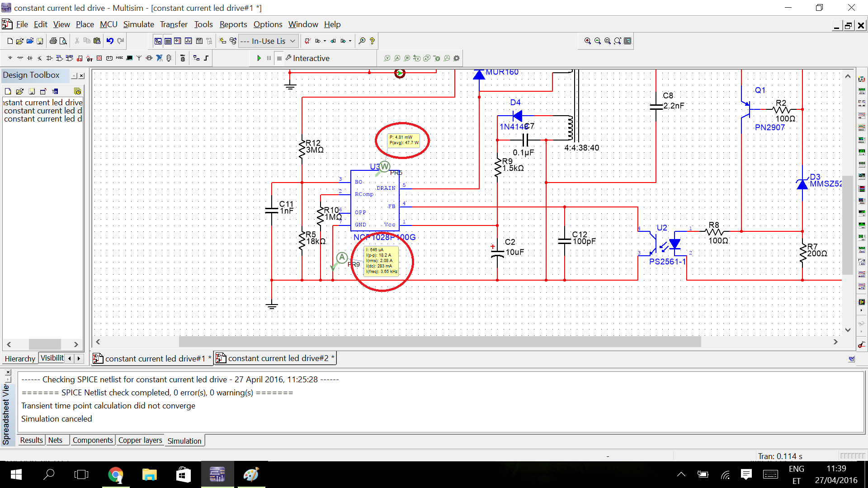This screenshot has width=868, height=488.
Task: Place a power probe
Action: point(407,58)
